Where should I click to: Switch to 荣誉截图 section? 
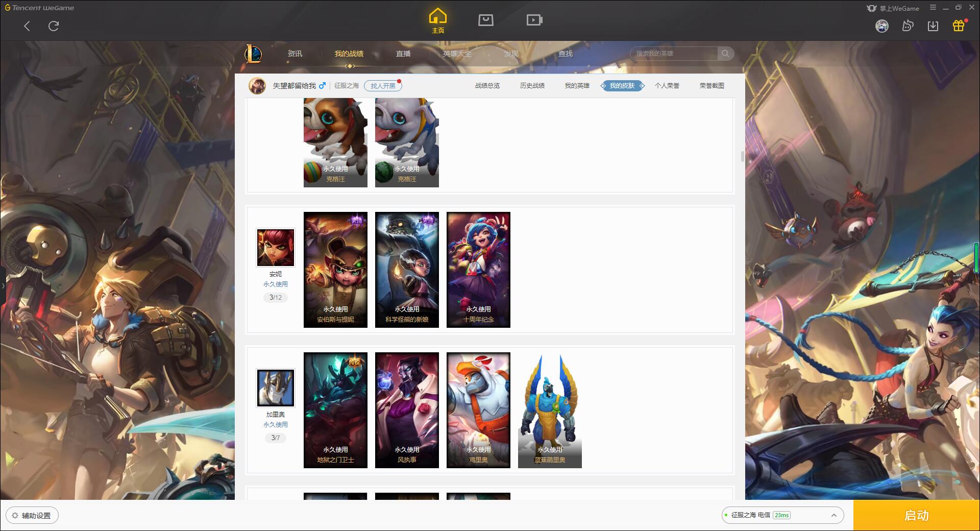pos(712,86)
